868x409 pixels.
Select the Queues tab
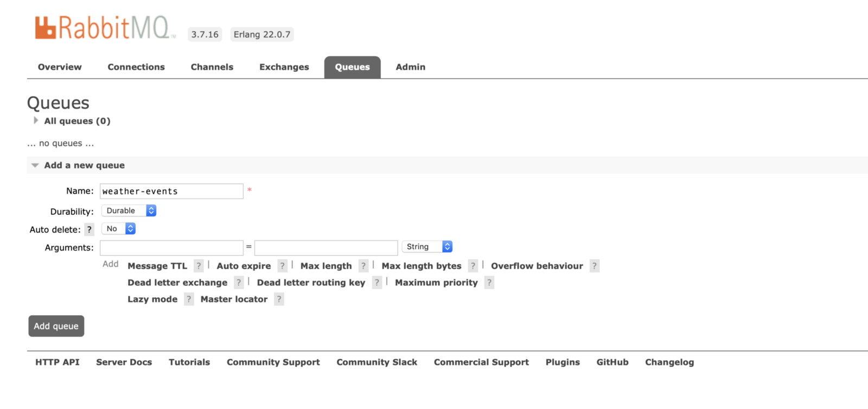(353, 67)
